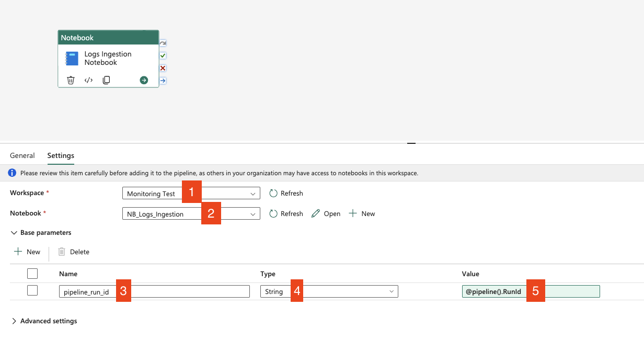Clone the Logs Ingestion Notebook activity
The width and height of the screenshot is (644, 351).
[106, 80]
